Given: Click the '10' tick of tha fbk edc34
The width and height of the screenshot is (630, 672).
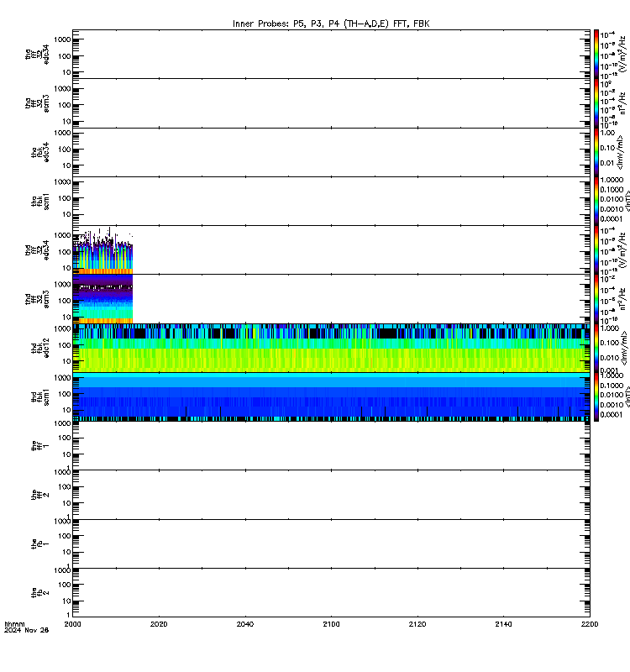Looking at the screenshot, I should [66, 165].
